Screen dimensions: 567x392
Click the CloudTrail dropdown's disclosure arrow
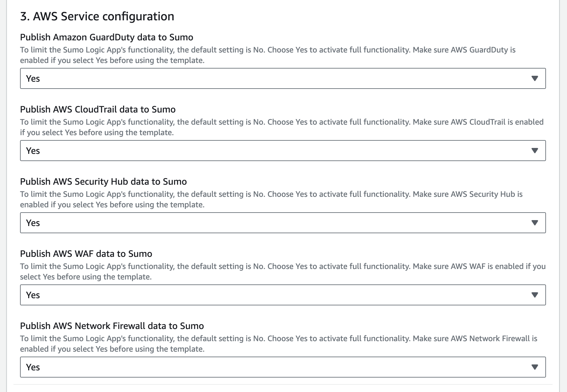point(535,151)
